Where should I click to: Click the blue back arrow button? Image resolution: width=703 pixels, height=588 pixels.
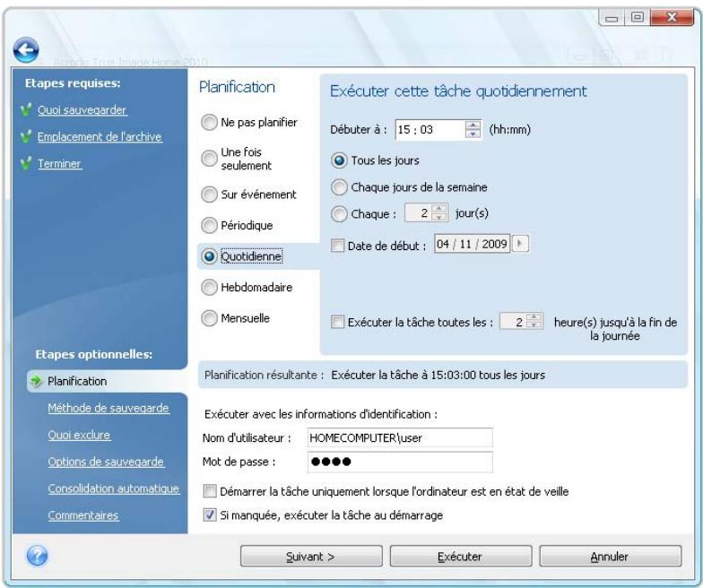click(x=26, y=49)
